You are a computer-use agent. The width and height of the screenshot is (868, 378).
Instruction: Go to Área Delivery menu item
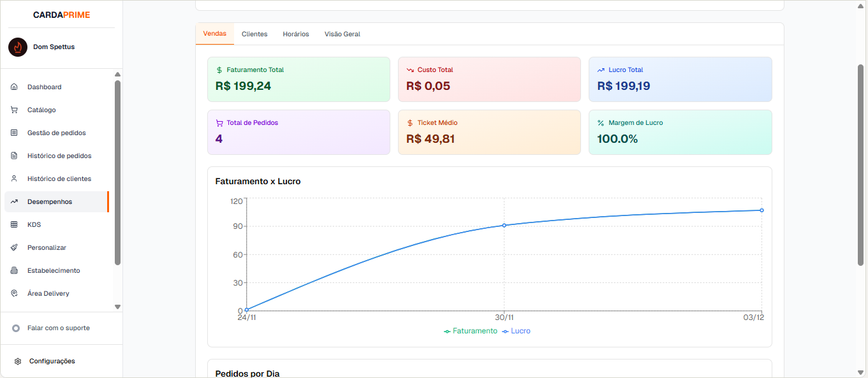[x=48, y=293]
